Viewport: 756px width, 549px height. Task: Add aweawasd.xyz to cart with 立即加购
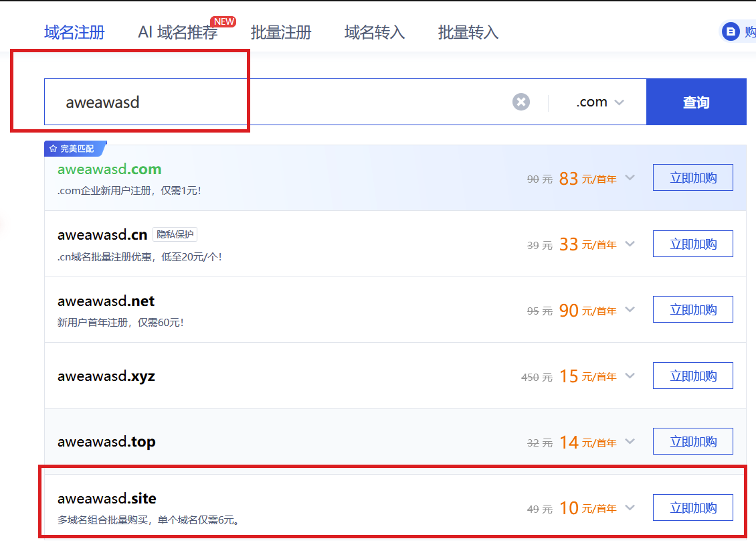pos(693,376)
